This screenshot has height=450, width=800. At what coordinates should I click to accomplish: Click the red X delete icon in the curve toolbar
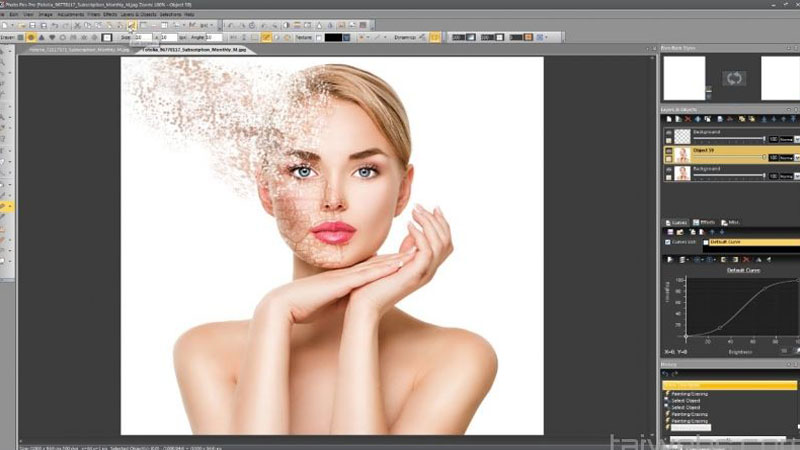(x=746, y=260)
